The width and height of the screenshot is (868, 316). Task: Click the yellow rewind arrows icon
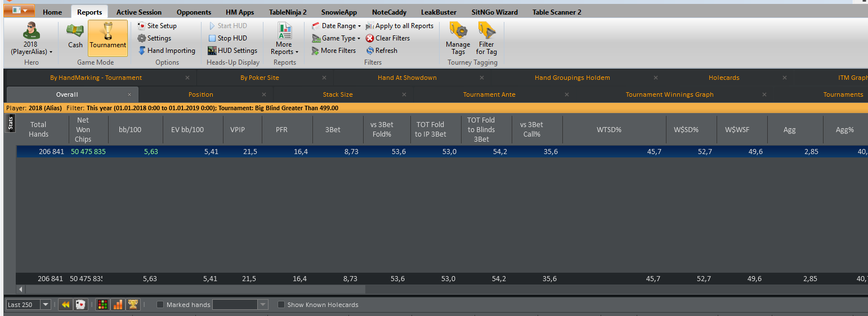click(x=65, y=304)
